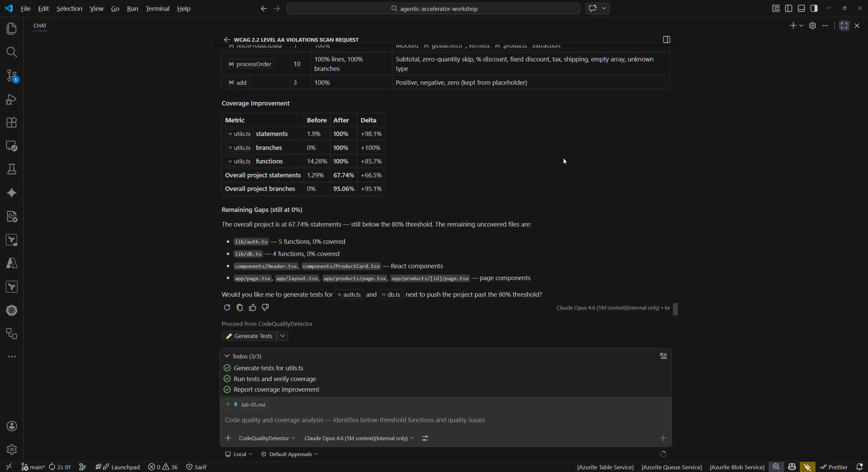Click the agentic-accelerator-workshop search bar
This screenshot has height=472, width=868.
click(x=433, y=8)
